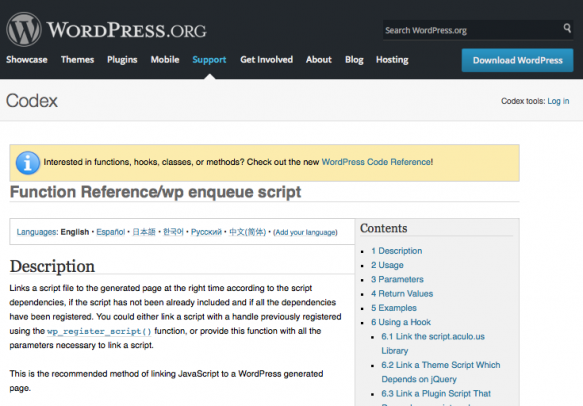Screen dimensions: 583x406
Task: Switch to 한국어 language
Action: pos(173,232)
